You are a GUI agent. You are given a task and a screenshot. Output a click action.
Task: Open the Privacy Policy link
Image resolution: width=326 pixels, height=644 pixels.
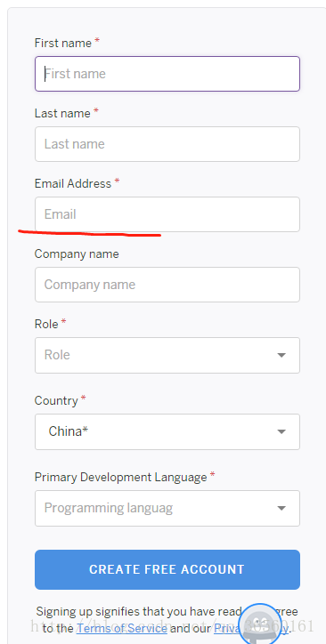click(x=251, y=628)
